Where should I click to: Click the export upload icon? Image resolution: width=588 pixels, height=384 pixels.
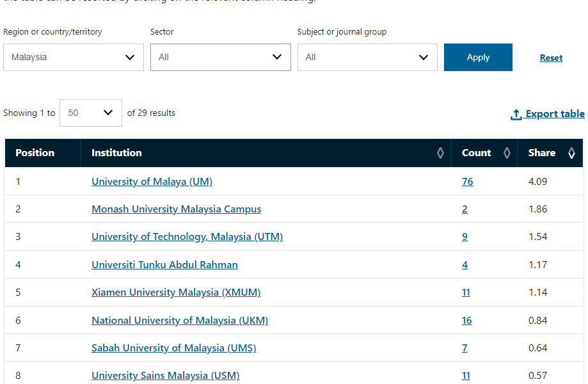coord(516,115)
